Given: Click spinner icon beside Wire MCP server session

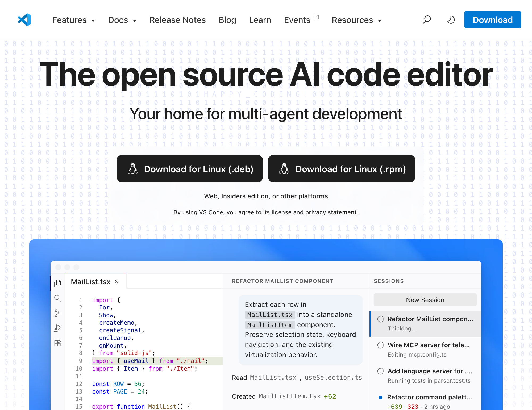Looking at the screenshot, I should point(381,345).
